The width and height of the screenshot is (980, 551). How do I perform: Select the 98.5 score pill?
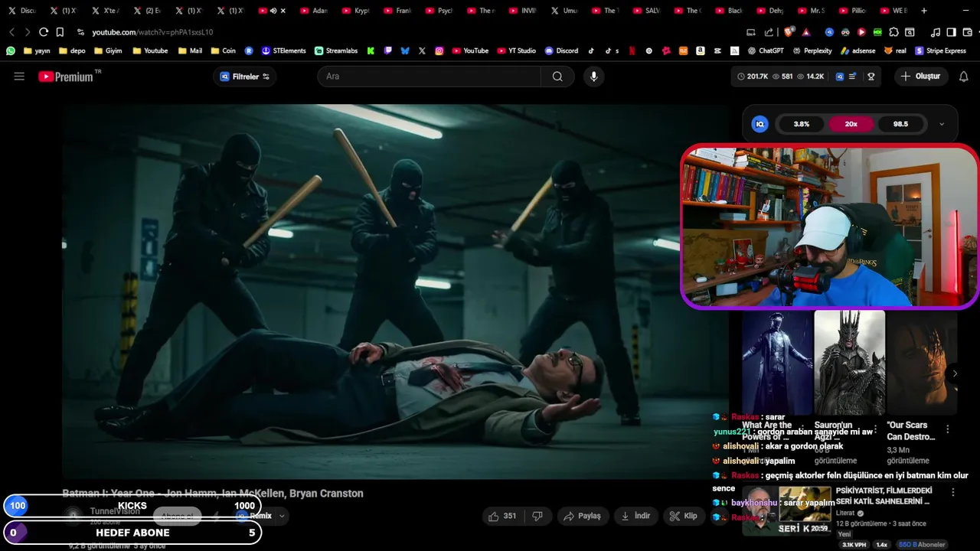[900, 124]
